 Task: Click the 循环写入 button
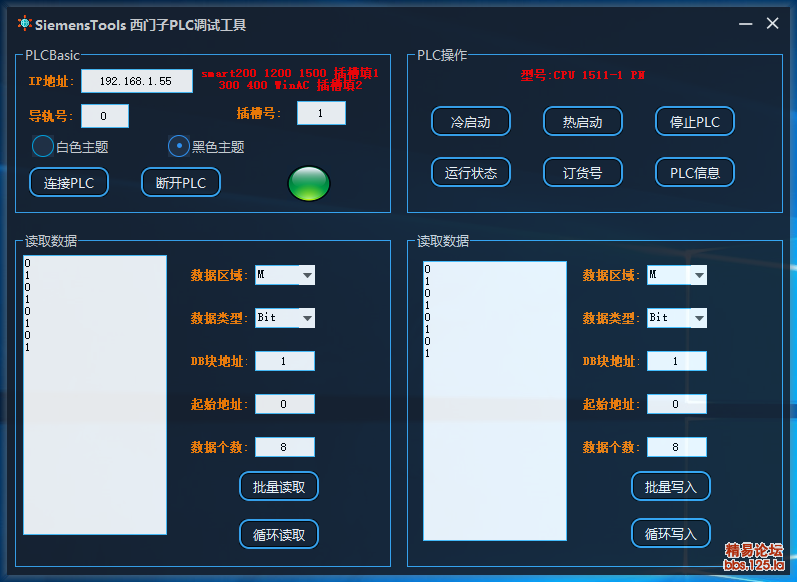click(x=671, y=533)
